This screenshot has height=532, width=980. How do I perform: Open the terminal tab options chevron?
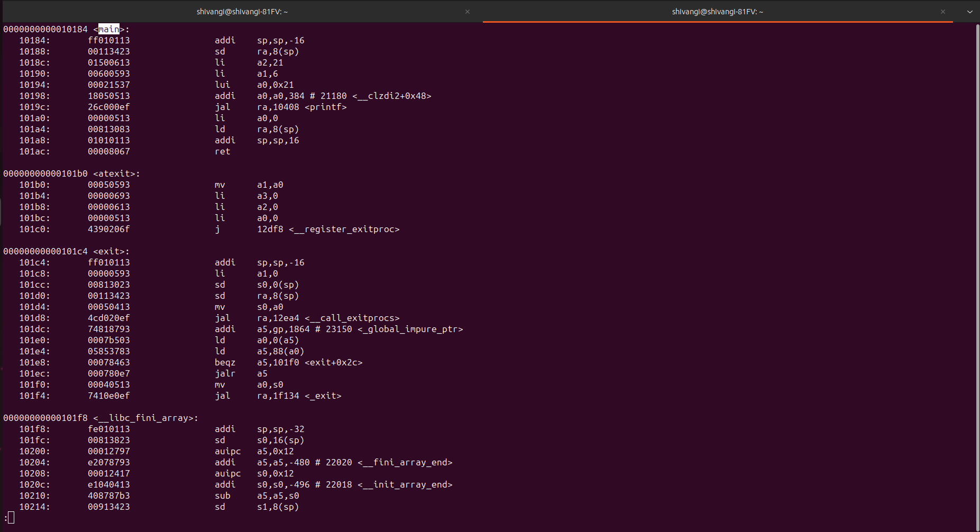pyautogui.click(x=970, y=11)
